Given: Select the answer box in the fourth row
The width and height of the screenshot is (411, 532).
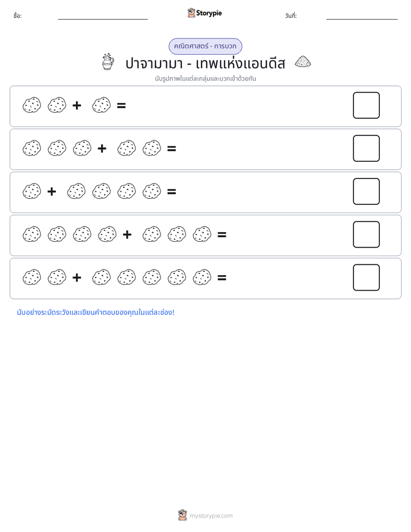Looking at the screenshot, I should pos(366,234).
